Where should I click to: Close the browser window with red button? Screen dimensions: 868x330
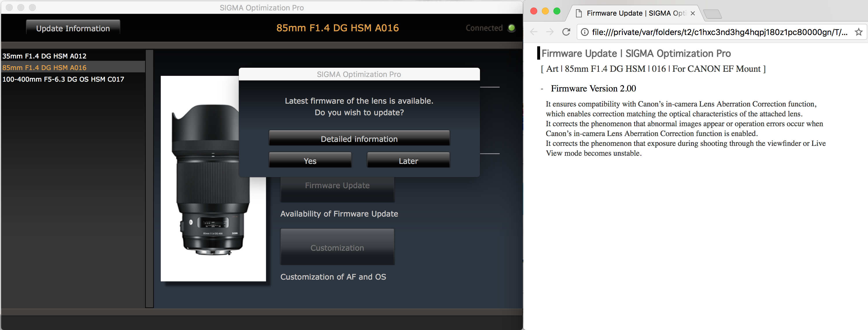534,11
